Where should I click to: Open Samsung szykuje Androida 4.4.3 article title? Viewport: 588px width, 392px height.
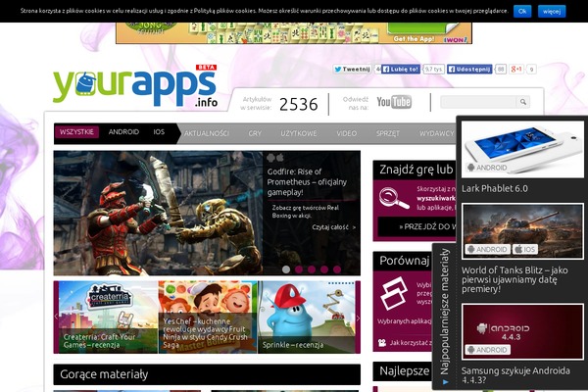(515, 375)
